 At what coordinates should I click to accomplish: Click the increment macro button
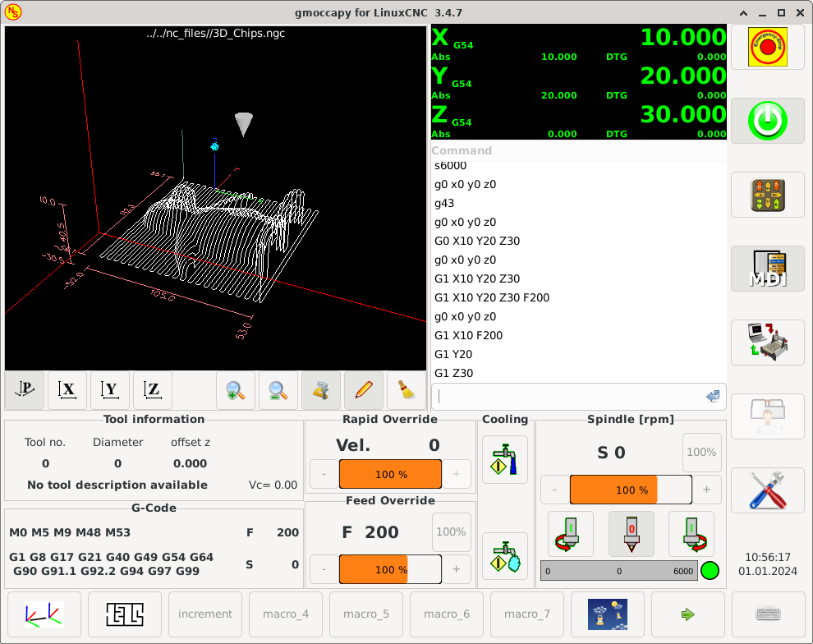click(205, 614)
